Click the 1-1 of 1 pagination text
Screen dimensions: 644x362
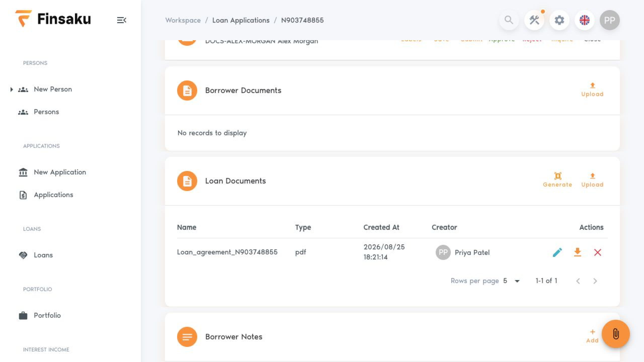(546, 281)
